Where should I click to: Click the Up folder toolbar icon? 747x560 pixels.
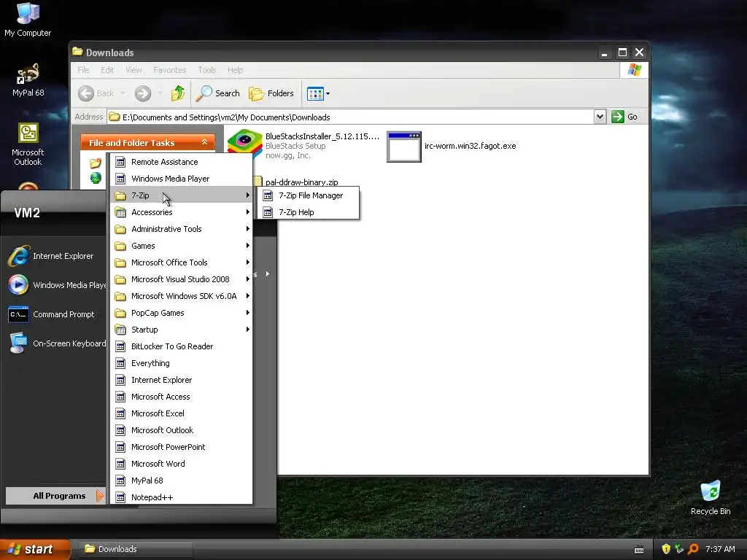178,93
